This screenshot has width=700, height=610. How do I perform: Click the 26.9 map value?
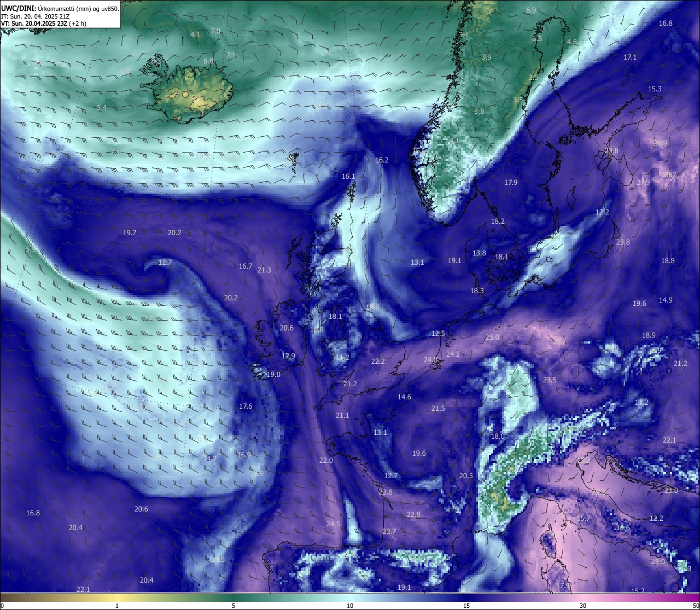(x=660, y=143)
